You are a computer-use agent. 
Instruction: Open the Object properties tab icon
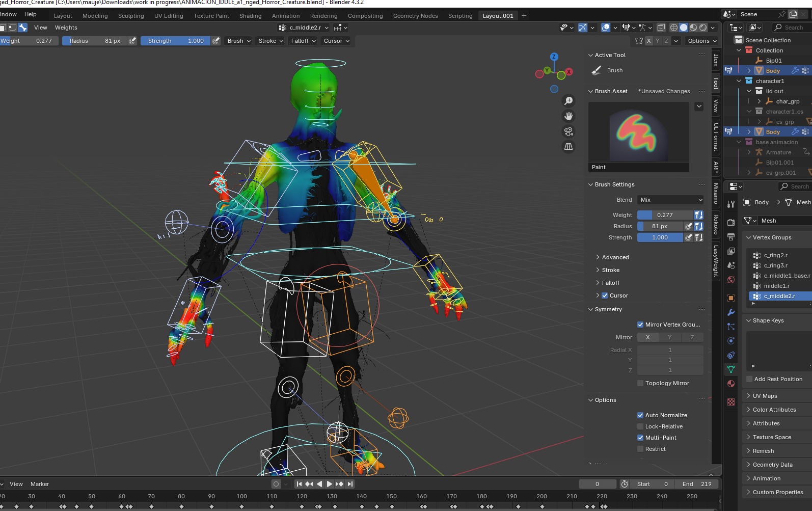(x=731, y=298)
